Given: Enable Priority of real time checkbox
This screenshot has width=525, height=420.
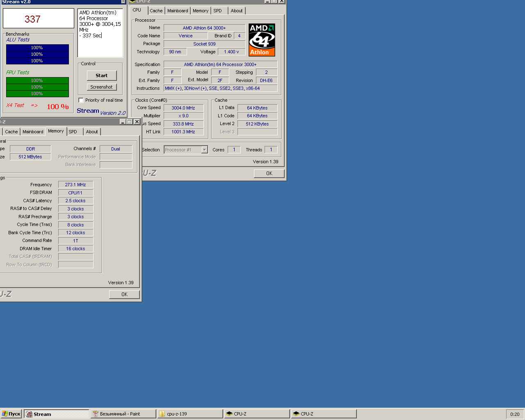Looking at the screenshot, I should tap(81, 100).
